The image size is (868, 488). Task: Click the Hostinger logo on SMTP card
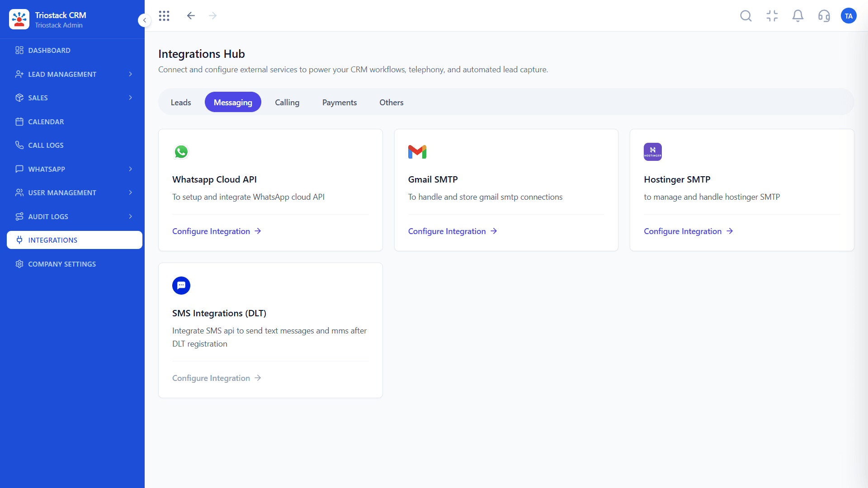(x=653, y=152)
